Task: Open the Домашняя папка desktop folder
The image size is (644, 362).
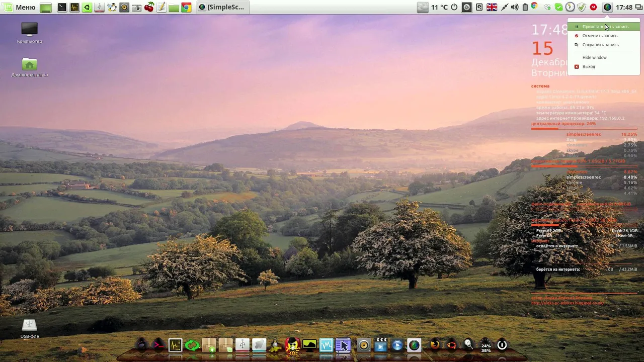Action: tap(30, 67)
